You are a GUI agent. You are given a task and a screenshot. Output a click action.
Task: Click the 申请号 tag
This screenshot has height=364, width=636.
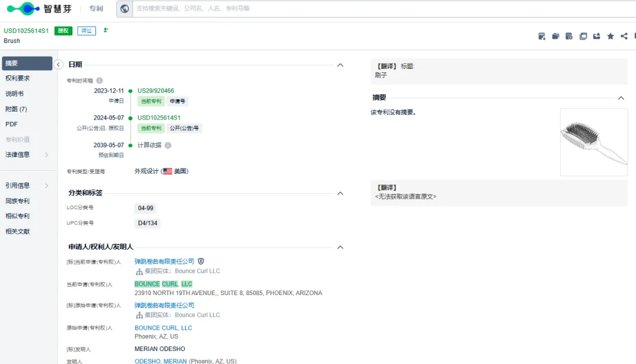tap(177, 101)
